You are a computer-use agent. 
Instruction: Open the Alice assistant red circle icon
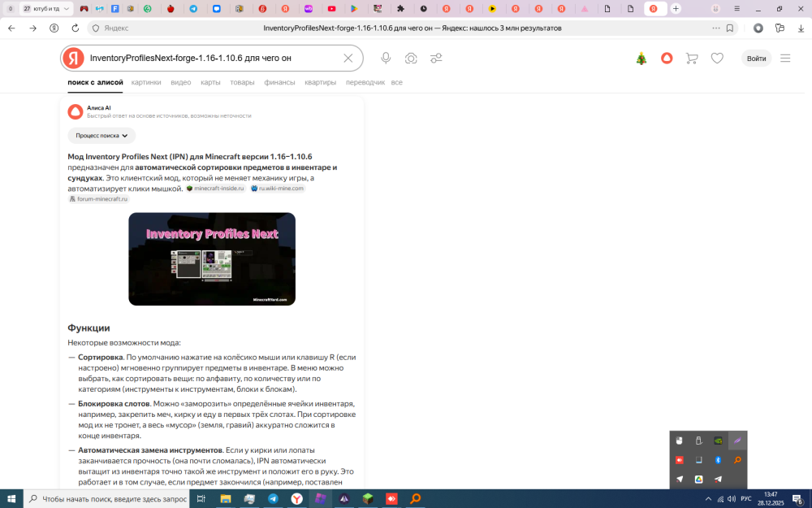coord(667,58)
